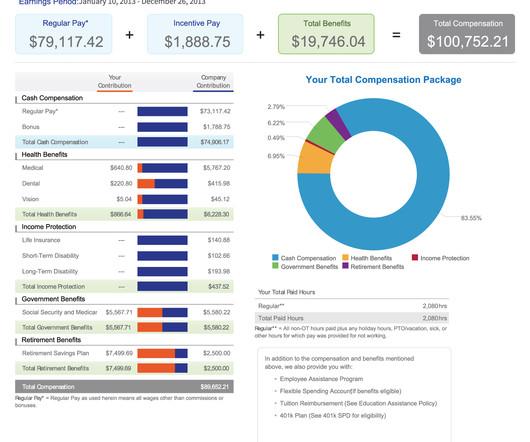
Task: Click the Cash Compensation section heading
Action: click(x=52, y=98)
